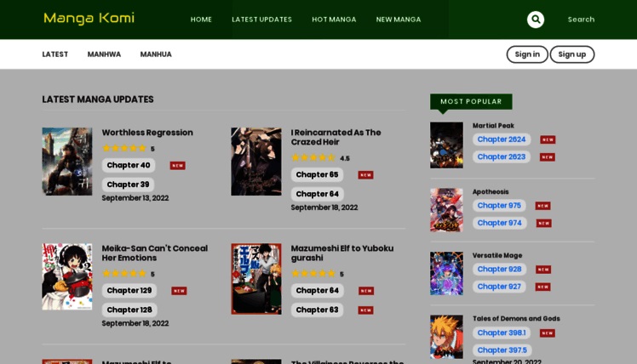
Task: Focus the Search input field
Action: [x=581, y=20]
